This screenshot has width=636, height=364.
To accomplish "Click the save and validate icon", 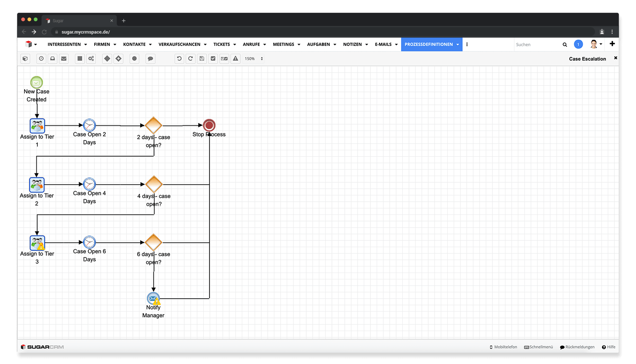I will pyautogui.click(x=224, y=59).
